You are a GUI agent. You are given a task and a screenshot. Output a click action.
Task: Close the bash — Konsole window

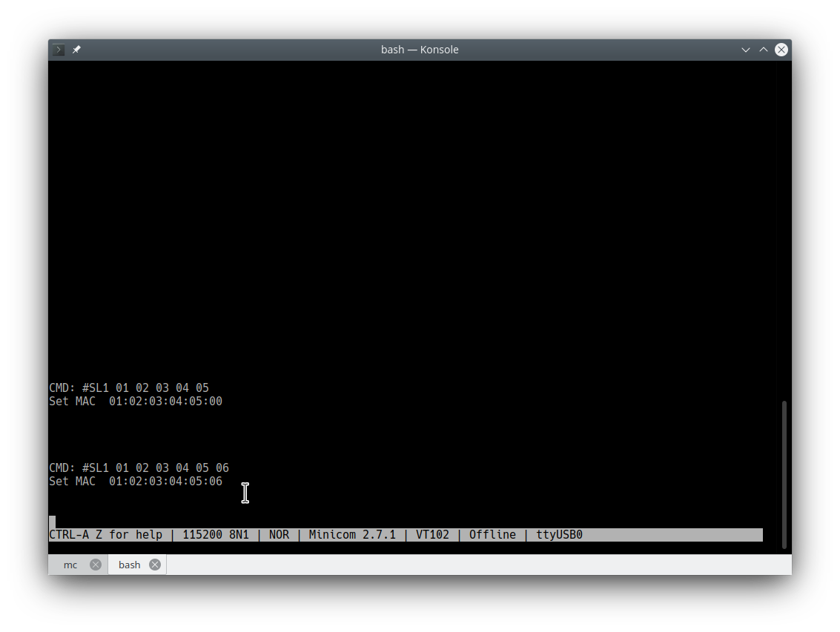point(781,50)
